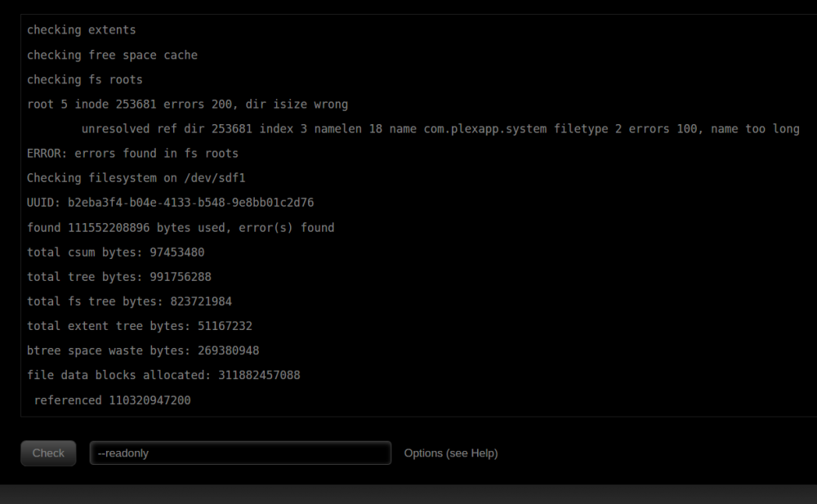Select the 'checking extents' output line
The width and height of the screenshot is (817, 504).
[81, 30]
